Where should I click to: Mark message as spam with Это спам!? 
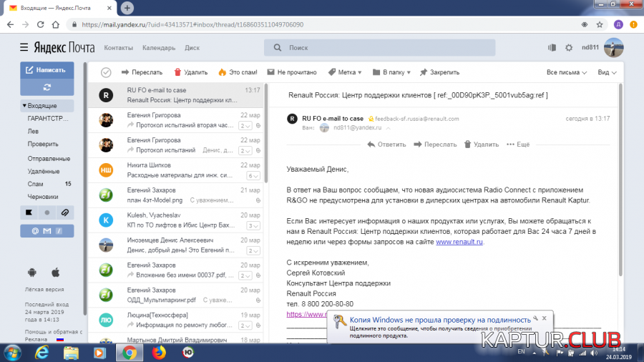(x=238, y=72)
